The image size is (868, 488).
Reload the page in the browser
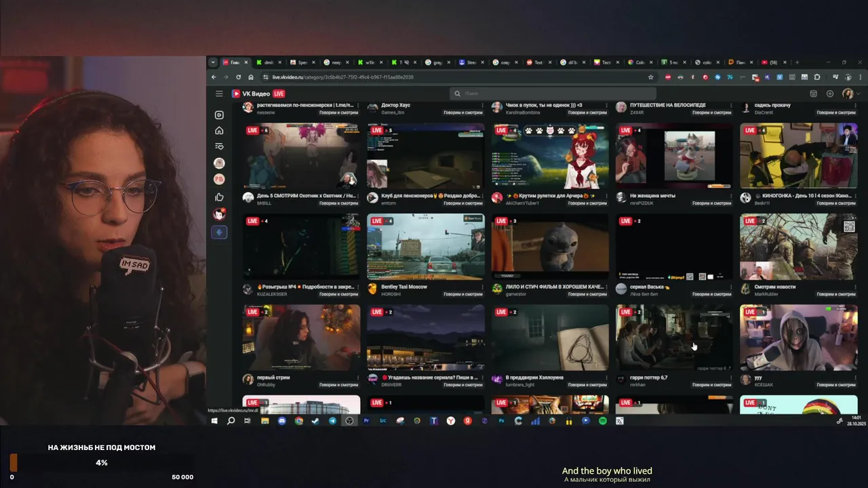click(x=239, y=77)
